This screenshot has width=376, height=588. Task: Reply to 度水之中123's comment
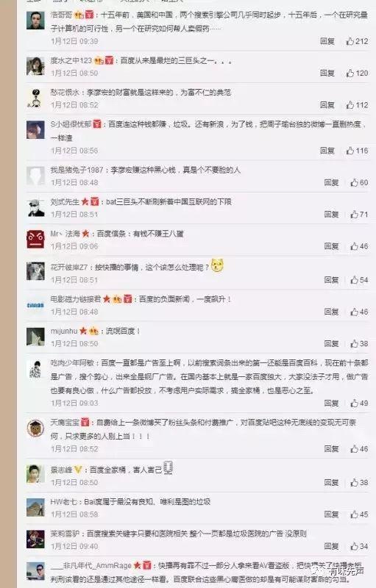(327, 73)
